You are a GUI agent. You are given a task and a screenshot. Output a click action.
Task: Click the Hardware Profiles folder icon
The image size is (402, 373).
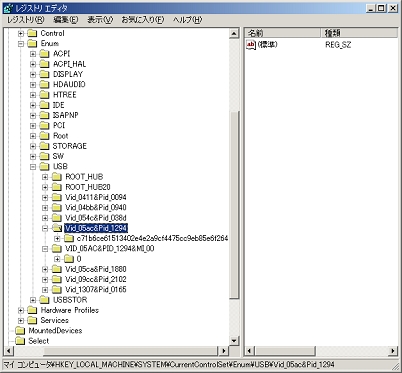[x=32, y=310]
